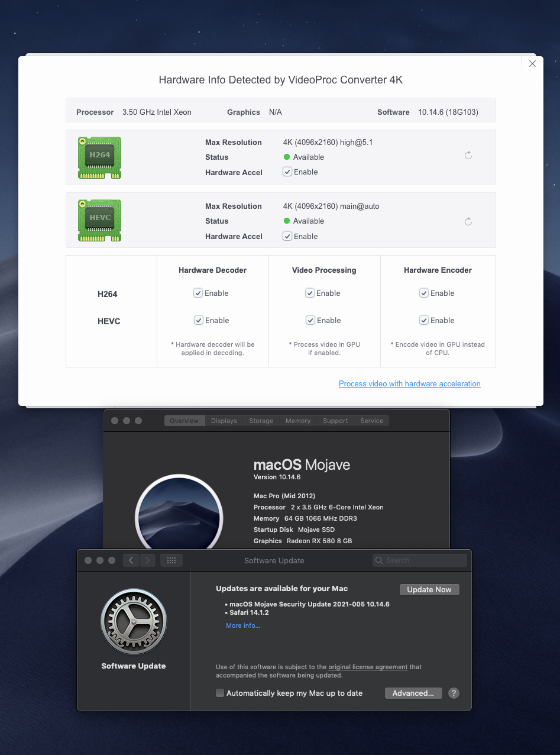
Task: Open the original license agreement link
Action: click(x=368, y=667)
